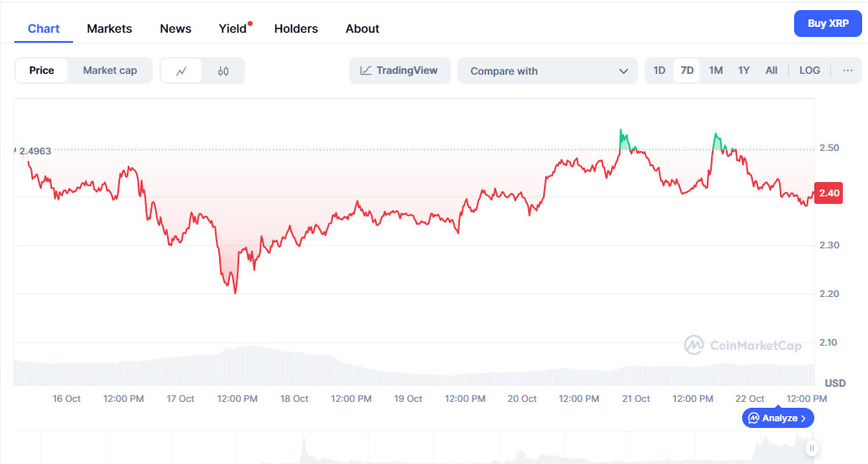Open the Yield tab
The height and width of the screenshot is (464, 868).
(x=233, y=29)
